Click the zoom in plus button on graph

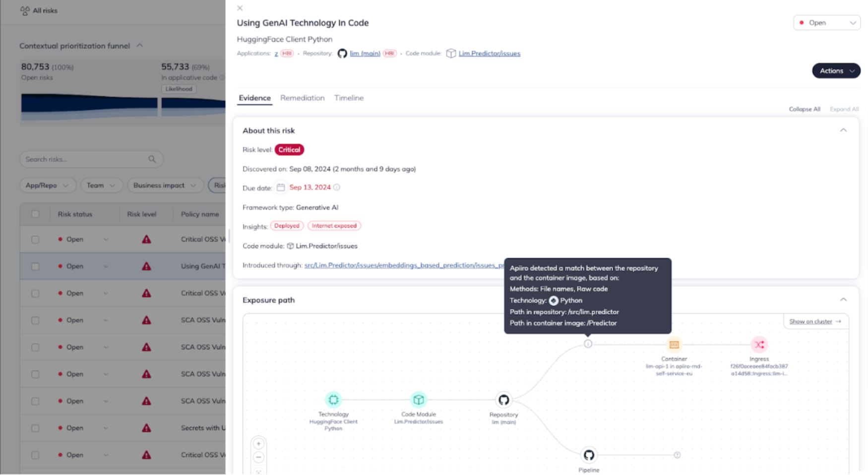258,444
